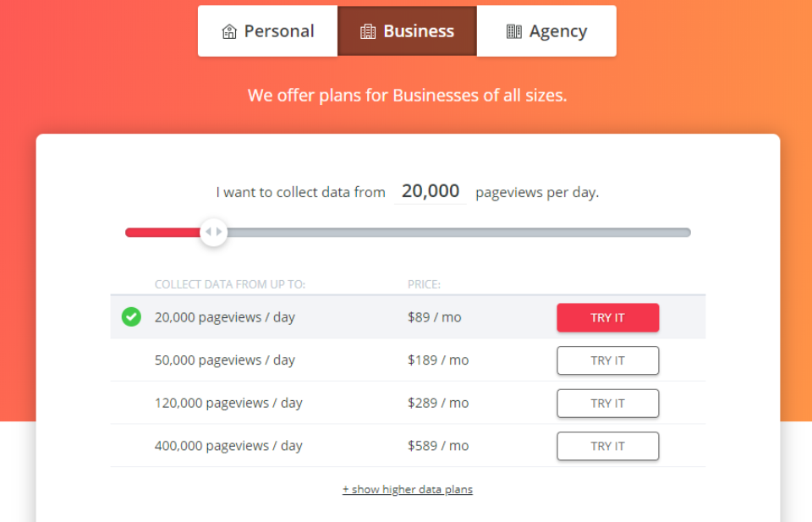Select the 400,000 pageviews / day row
The width and height of the screenshot is (812, 522).
408,445
